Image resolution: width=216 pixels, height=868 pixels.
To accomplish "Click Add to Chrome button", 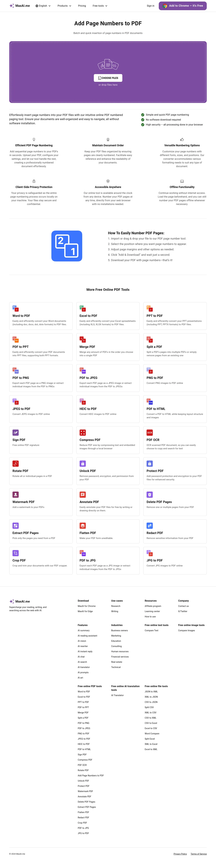I will tap(183, 6).
